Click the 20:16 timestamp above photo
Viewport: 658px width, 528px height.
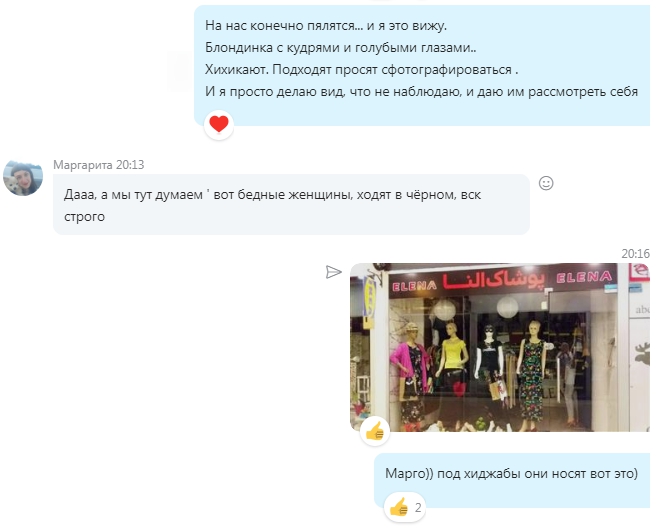click(x=635, y=254)
